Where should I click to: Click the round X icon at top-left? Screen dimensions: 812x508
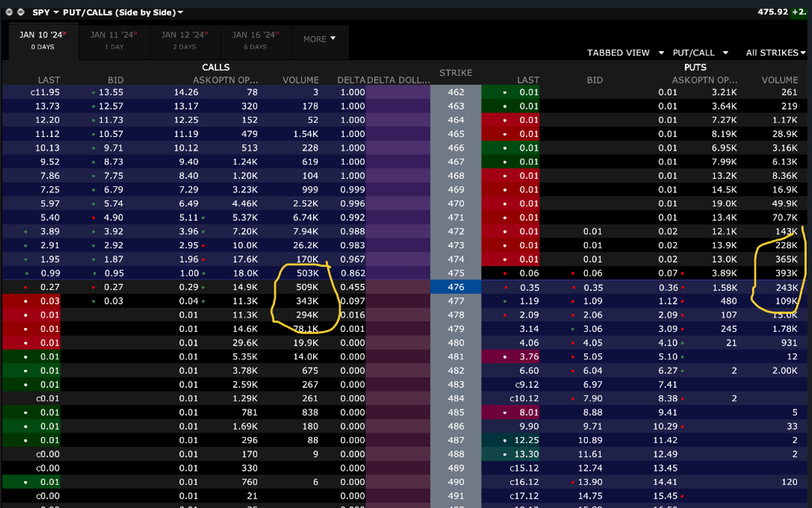tap(9, 12)
